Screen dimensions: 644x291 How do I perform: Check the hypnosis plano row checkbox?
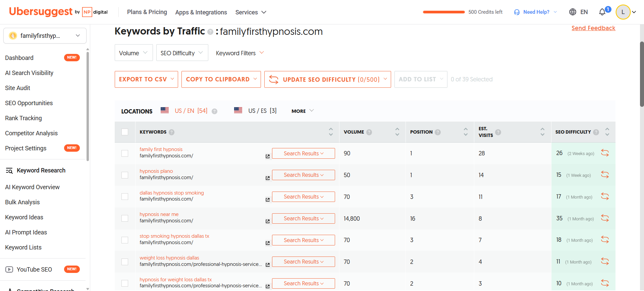point(125,175)
